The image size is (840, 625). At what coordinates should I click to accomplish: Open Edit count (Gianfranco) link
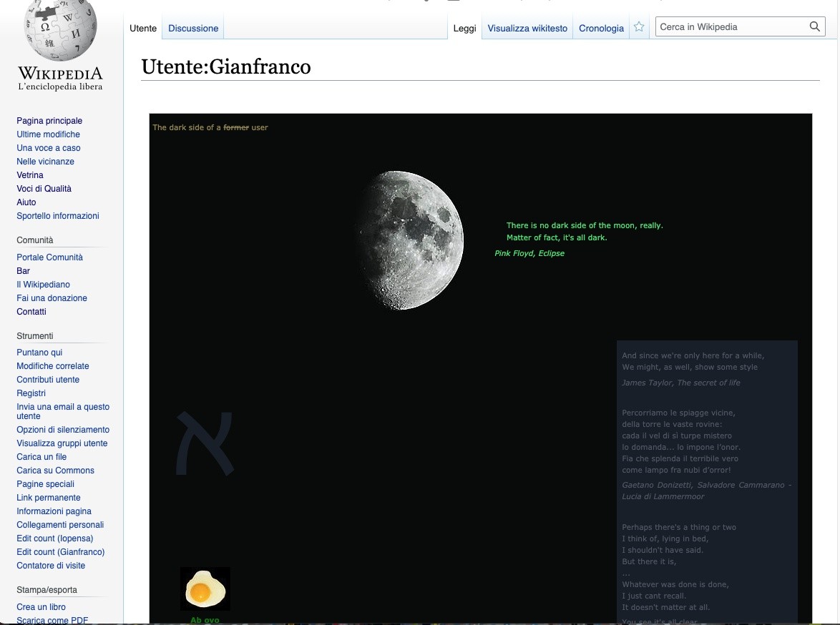pos(61,552)
